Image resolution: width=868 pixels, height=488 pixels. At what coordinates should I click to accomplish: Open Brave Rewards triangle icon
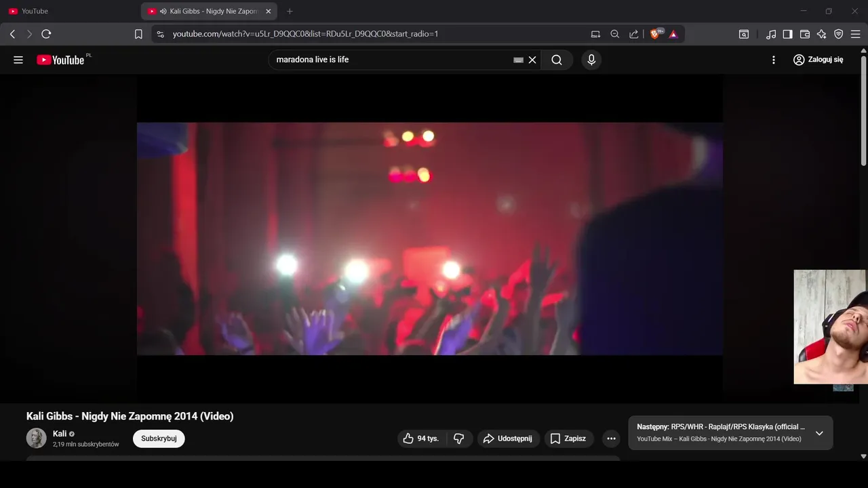point(673,34)
